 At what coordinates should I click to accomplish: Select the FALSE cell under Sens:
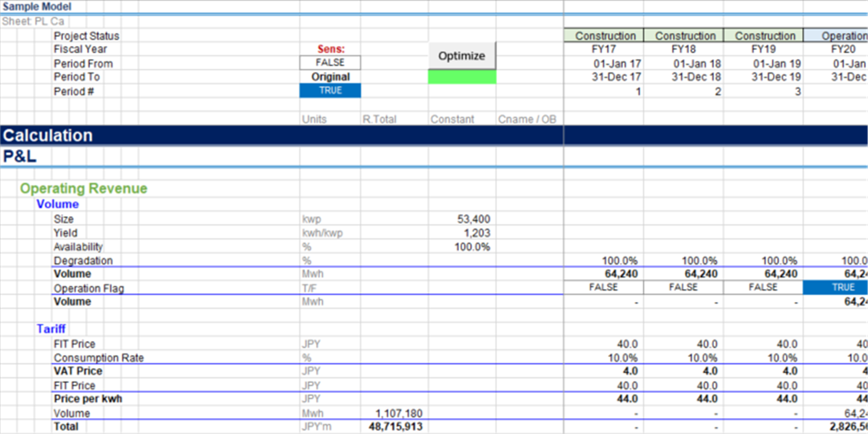pos(330,63)
